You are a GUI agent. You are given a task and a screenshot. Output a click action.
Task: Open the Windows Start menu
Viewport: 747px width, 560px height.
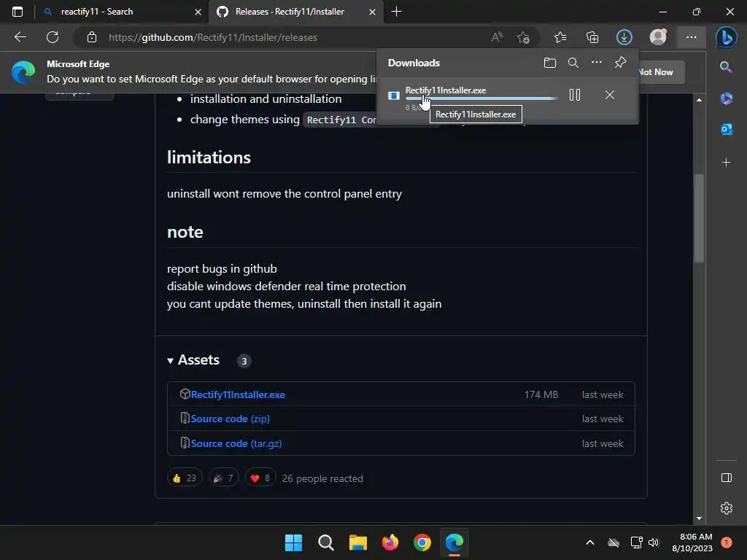click(293, 542)
